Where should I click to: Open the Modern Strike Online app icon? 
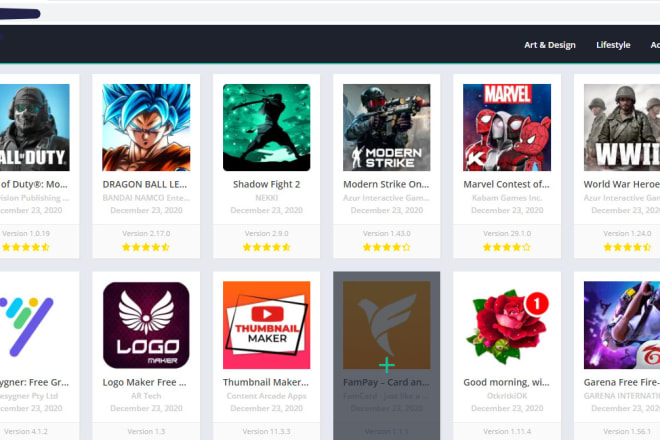pyautogui.click(x=386, y=128)
